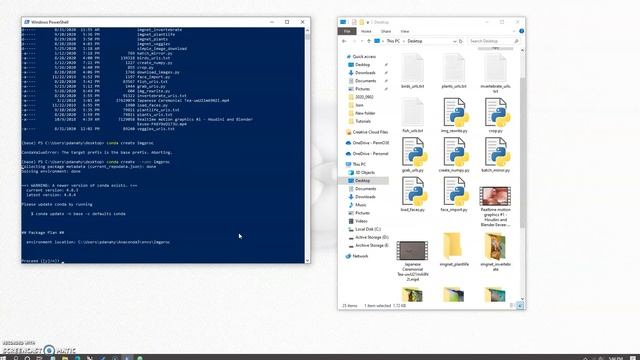The height and width of the screenshot is (360, 640).
Task: Open Archive Storage drive in sidebar
Action: point(371,245)
